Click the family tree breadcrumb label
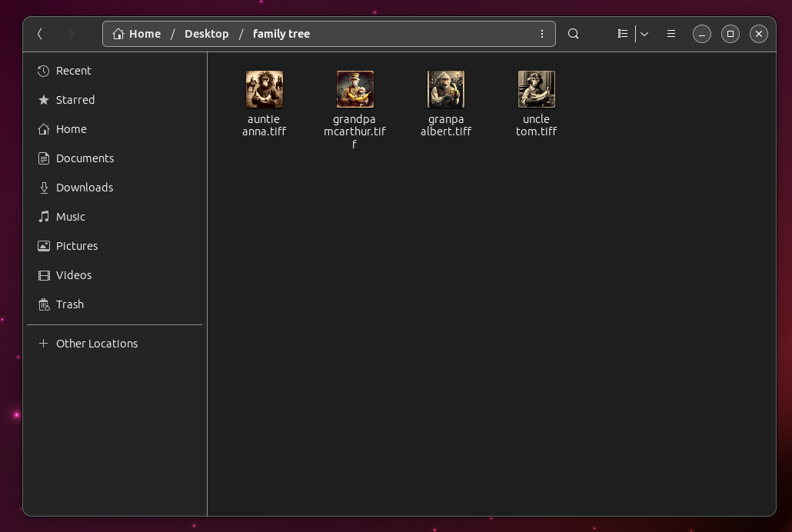This screenshot has height=532, width=792. pyautogui.click(x=281, y=34)
